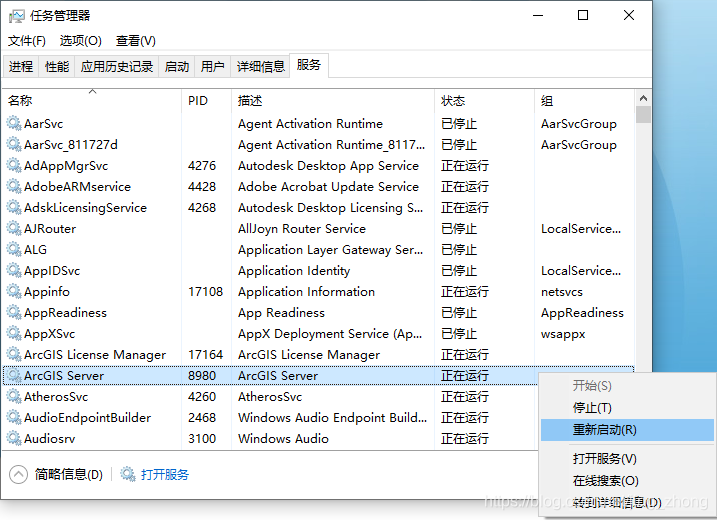717x520 pixels.
Task: Click the gear icon beside Appinfo
Action: coord(14,291)
